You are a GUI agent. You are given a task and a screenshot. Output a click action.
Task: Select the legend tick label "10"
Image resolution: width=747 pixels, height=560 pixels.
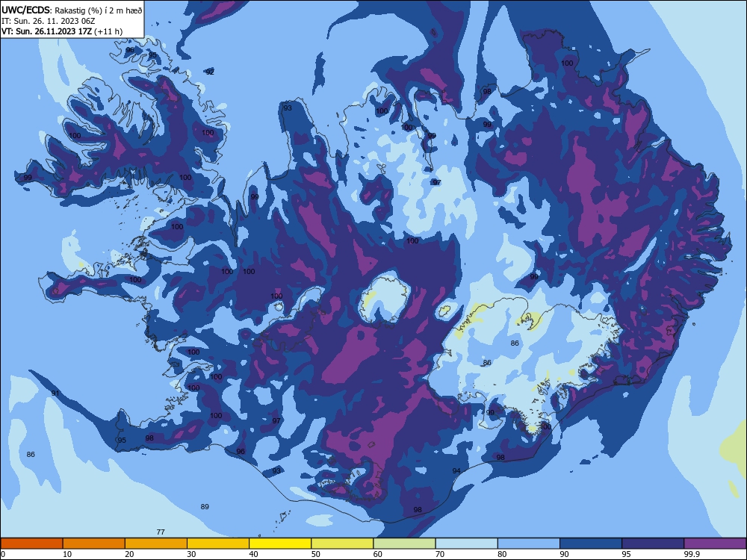click(x=67, y=554)
